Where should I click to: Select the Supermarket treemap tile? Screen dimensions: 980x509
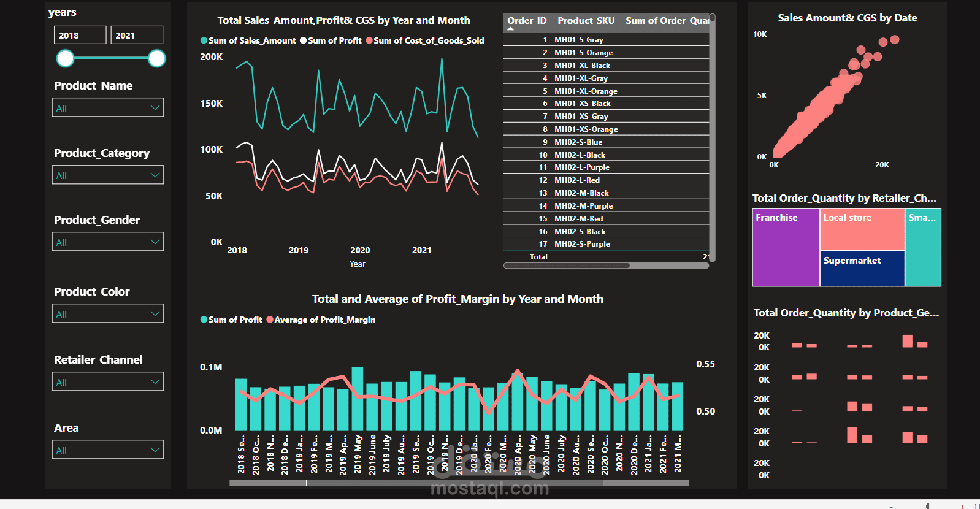(862, 269)
